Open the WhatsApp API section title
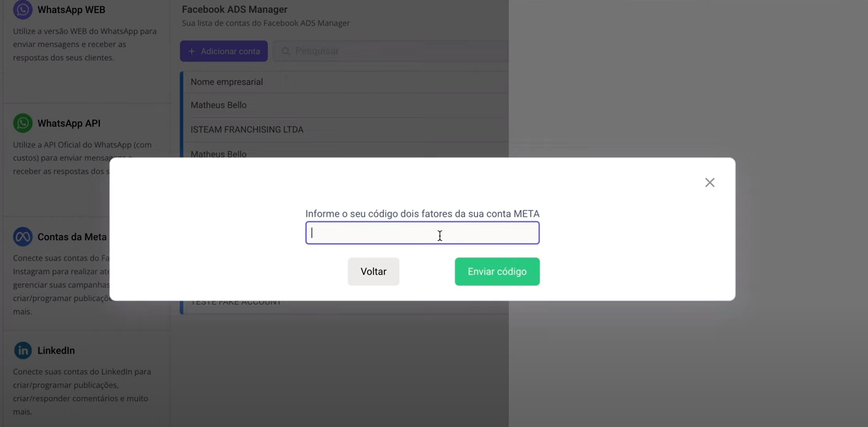The height and width of the screenshot is (427, 868). coord(69,123)
